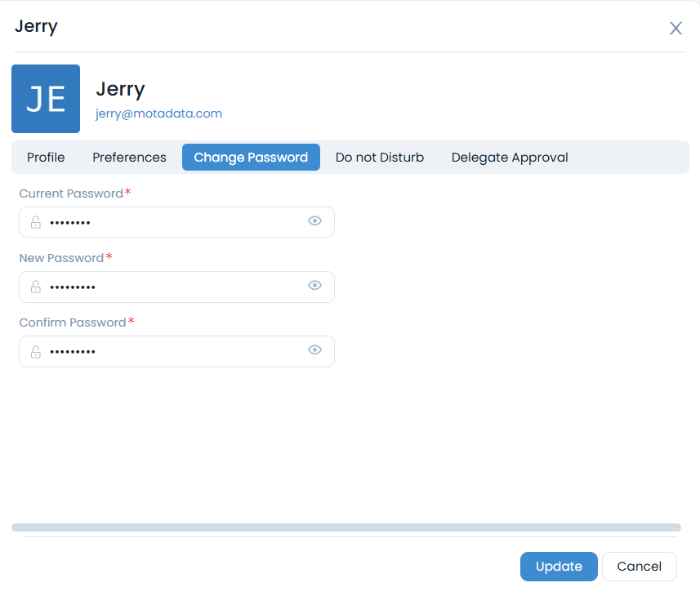Select the Change Password tab
This screenshot has width=700, height=596.
click(251, 158)
